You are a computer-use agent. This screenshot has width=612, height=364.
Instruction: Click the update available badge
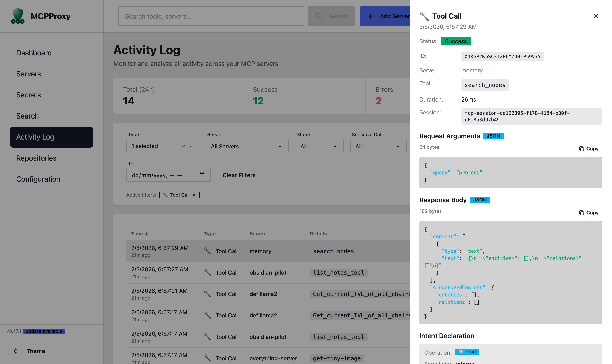coord(44,331)
